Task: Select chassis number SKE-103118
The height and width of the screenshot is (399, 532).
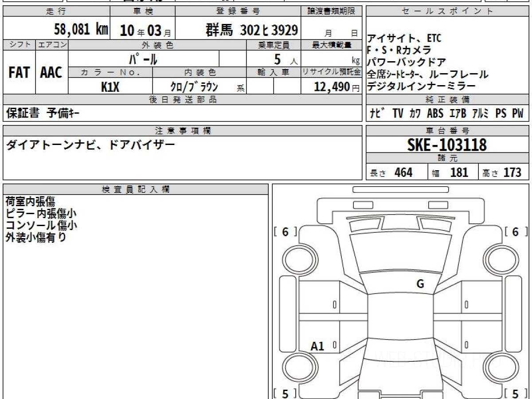Action: click(447, 145)
